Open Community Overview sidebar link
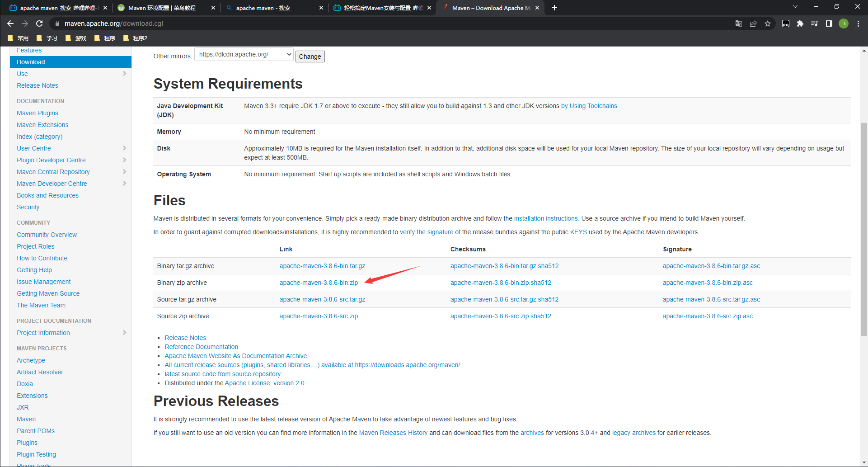Image resolution: width=868 pixels, height=467 pixels. click(47, 235)
